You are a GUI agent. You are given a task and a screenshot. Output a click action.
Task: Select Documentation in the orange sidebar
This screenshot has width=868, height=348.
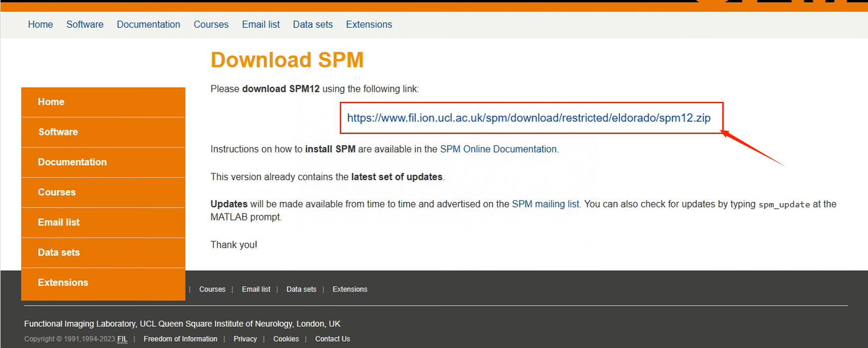(103, 162)
